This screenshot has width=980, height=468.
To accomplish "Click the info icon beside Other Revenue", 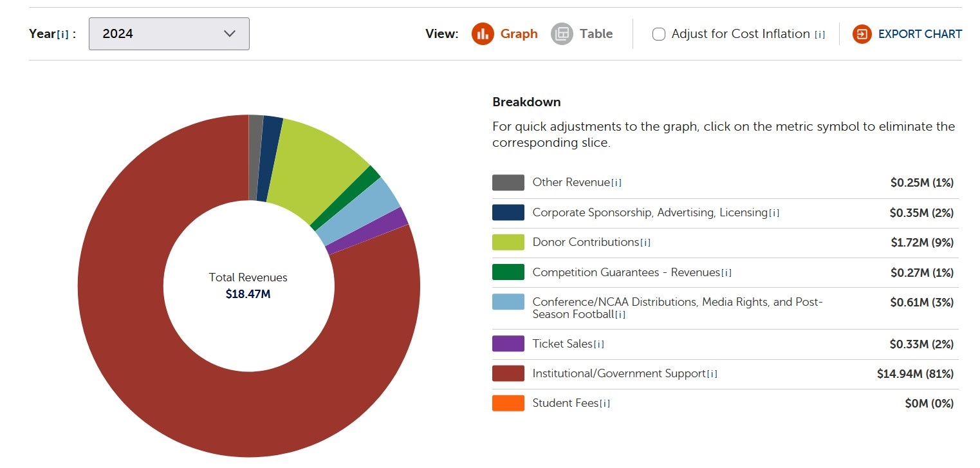I will (616, 182).
